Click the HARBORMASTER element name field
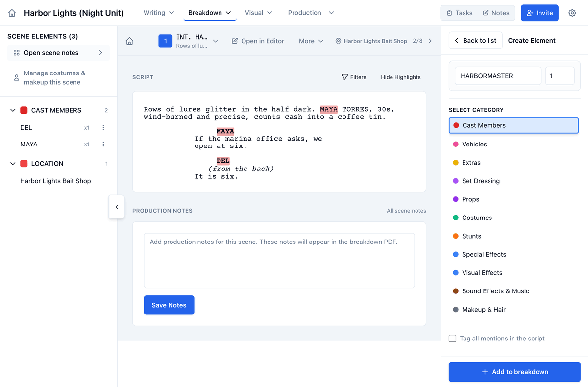 [x=498, y=76]
